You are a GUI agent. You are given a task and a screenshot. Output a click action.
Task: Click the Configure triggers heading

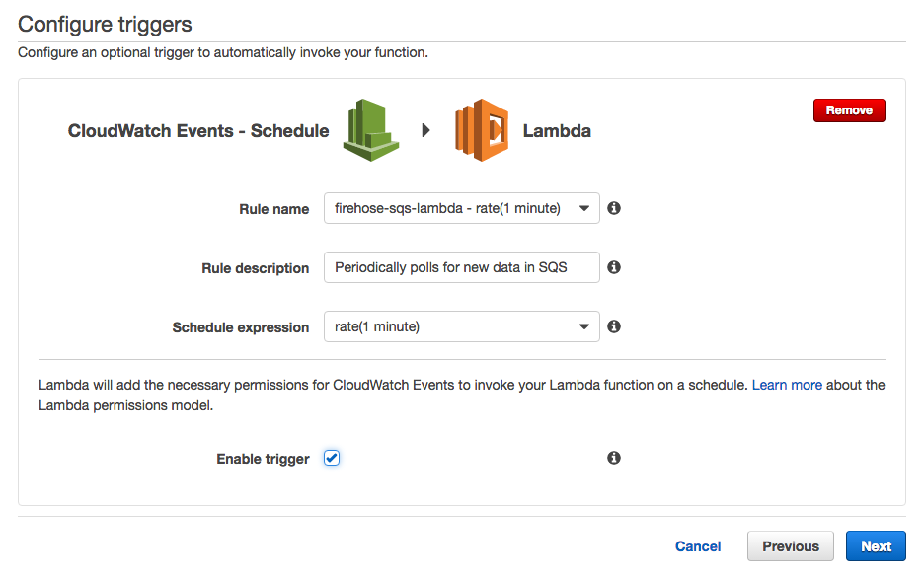[105, 24]
